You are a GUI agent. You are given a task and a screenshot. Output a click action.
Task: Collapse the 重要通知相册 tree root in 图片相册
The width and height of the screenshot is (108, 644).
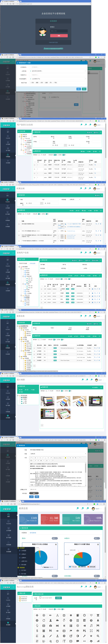18,395
